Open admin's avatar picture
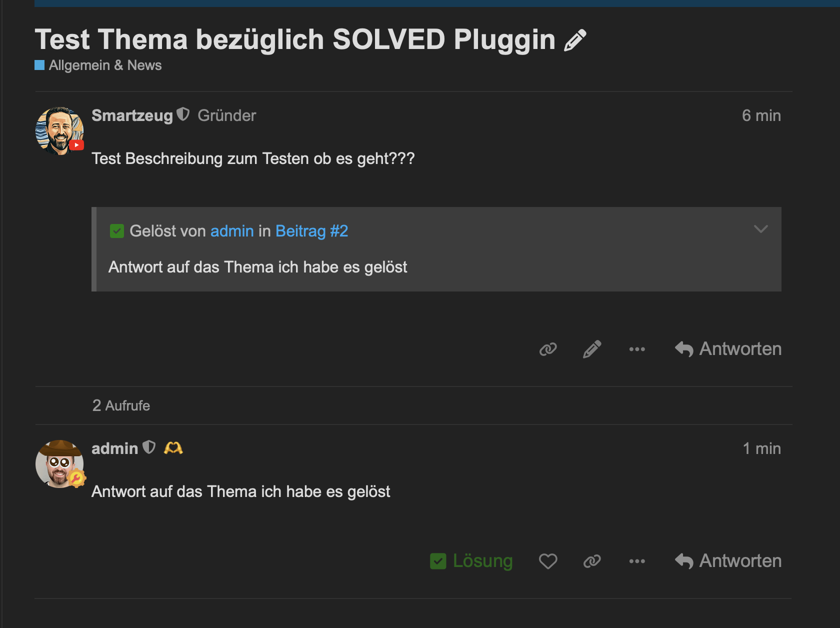Viewport: 840px width, 628px height. [x=59, y=463]
